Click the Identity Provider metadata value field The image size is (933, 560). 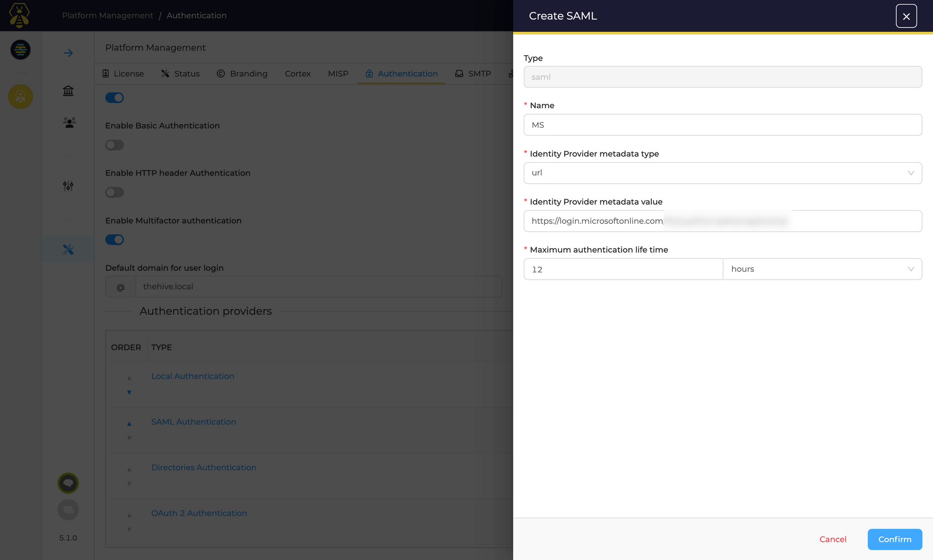tap(723, 221)
